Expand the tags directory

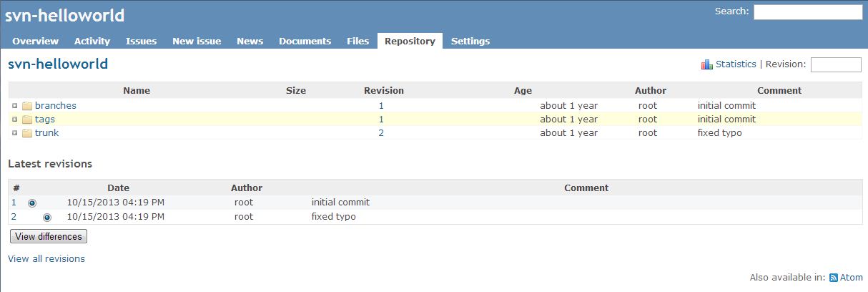tap(14, 119)
